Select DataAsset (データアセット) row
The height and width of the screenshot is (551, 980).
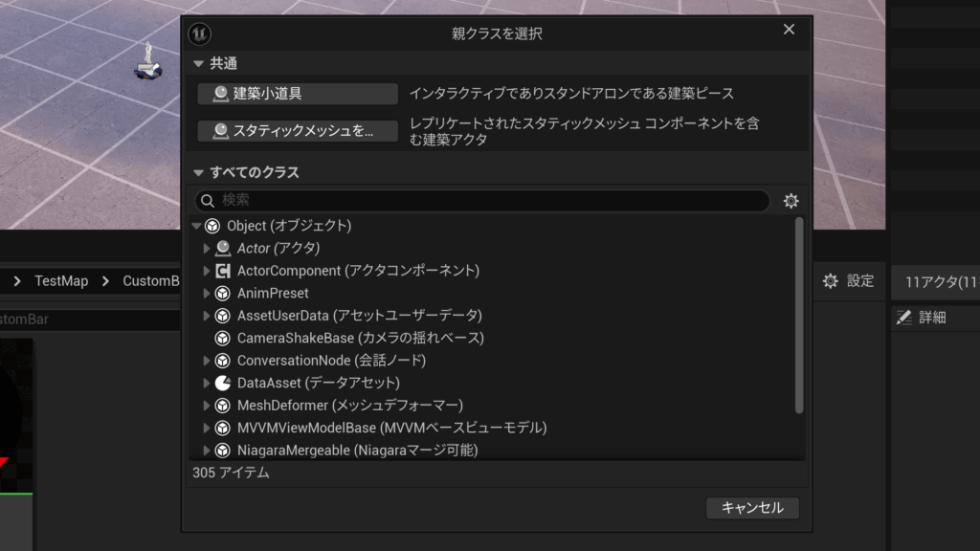click(492, 383)
